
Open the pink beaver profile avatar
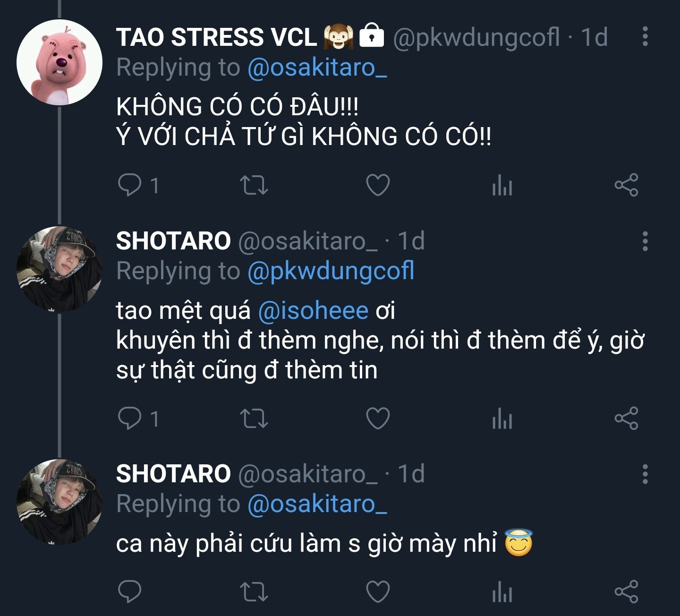(59, 62)
